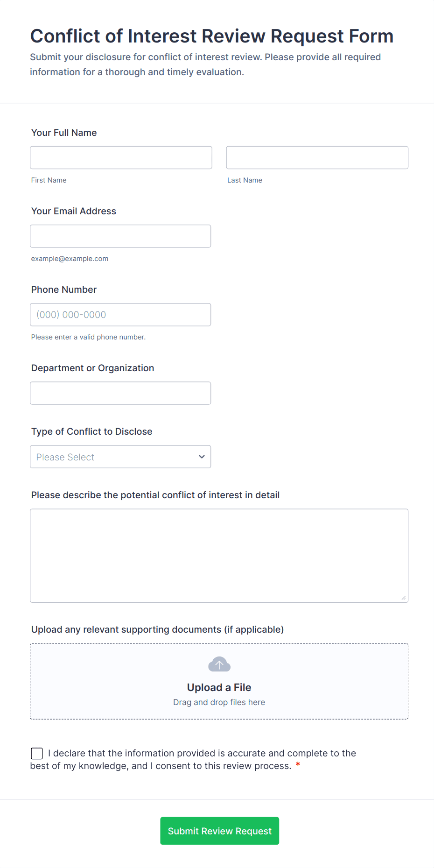Image resolution: width=434 pixels, height=868 pixels.
Task: Click inside the First Name field
Action: click(x=120, y=157)
